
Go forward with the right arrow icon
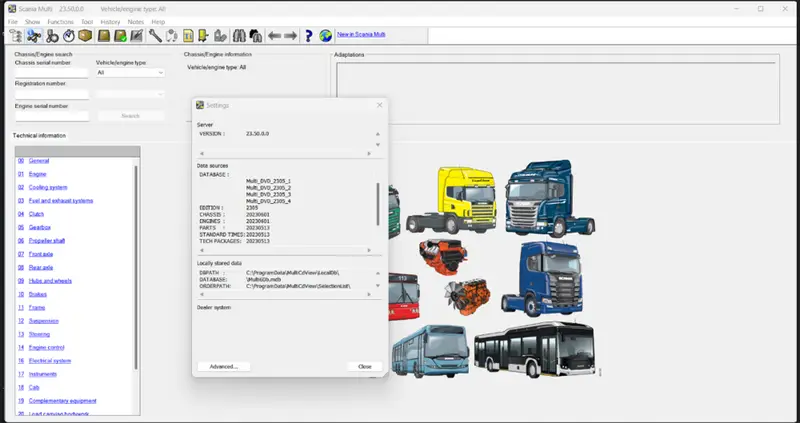point(291,36)
